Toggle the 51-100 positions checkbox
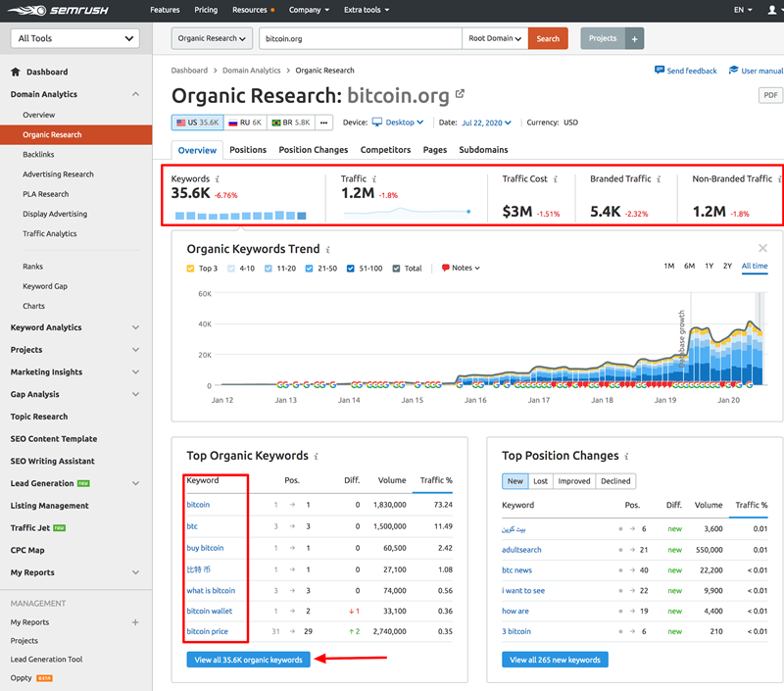Image resolution: width=784 pixels, height=691 pixels. point(351,269)
